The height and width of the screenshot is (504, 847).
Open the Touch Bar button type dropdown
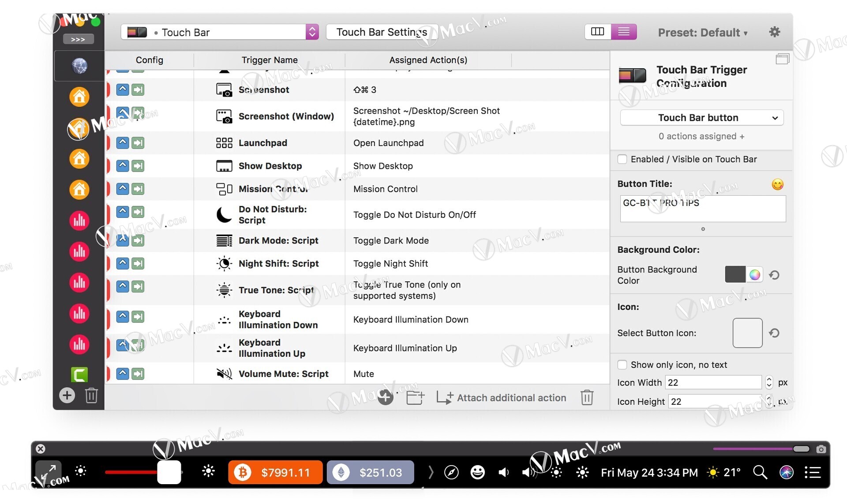(x=701, y=118)
